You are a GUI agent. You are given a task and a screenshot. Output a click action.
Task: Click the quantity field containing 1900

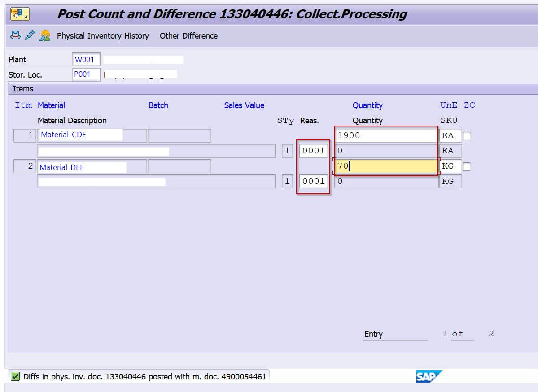coord(385,135)
